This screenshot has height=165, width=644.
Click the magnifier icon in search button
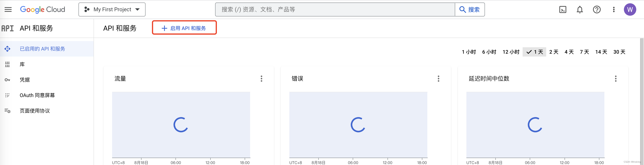click(463, 9)
